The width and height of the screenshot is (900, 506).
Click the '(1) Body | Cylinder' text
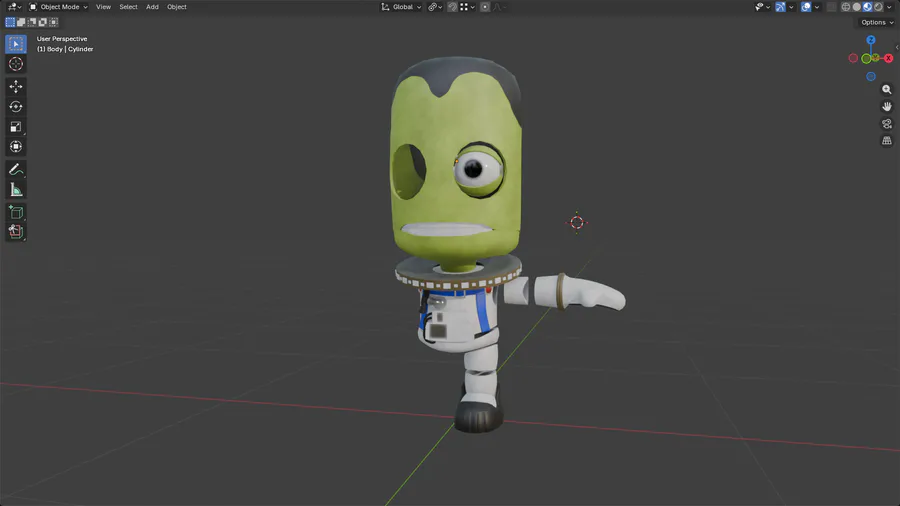(65, 49)
